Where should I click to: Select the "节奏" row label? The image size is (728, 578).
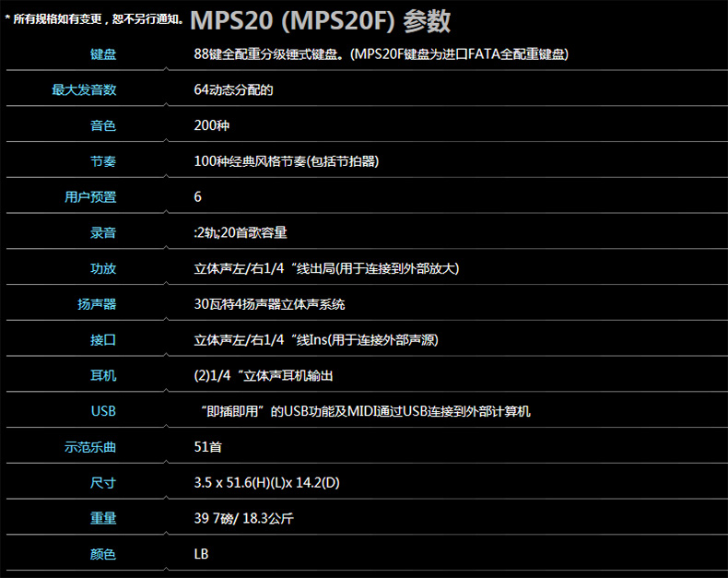point(103,161)
